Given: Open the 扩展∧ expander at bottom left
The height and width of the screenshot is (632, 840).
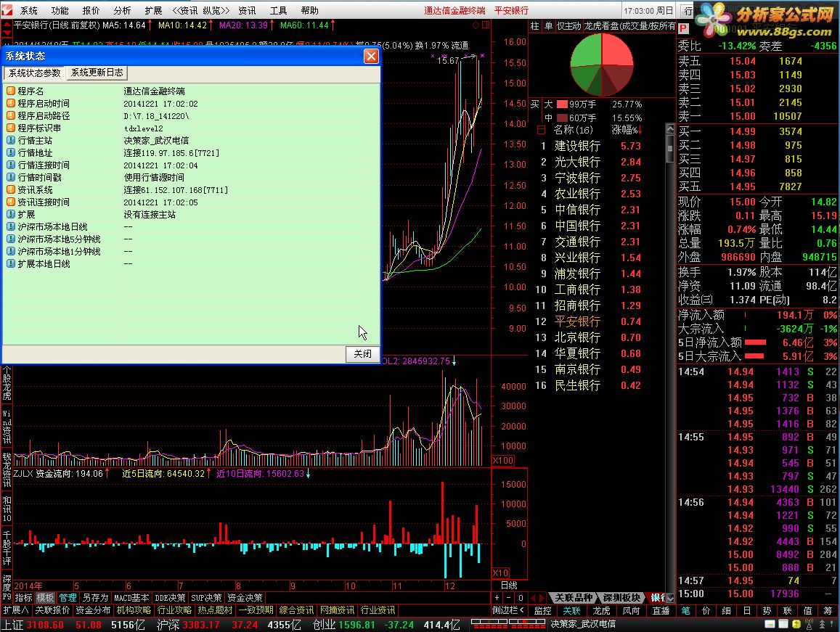Looking at the screenshot, I should [16, 610].
